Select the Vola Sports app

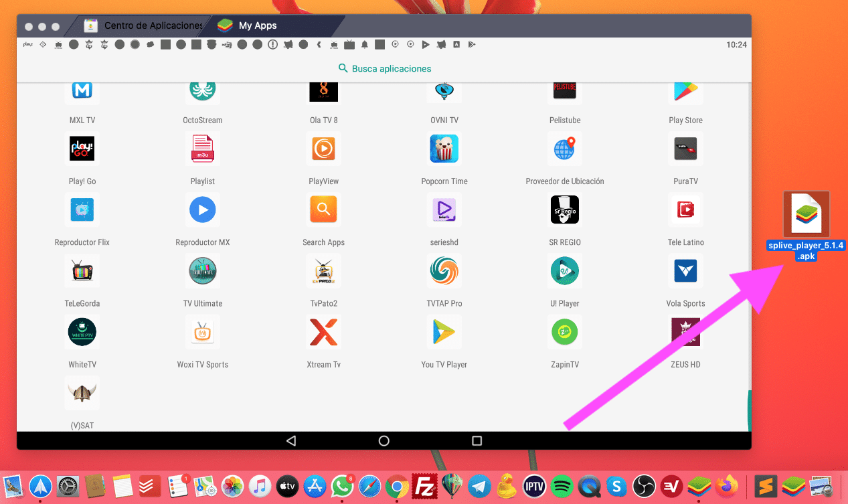tap(685, 271)
